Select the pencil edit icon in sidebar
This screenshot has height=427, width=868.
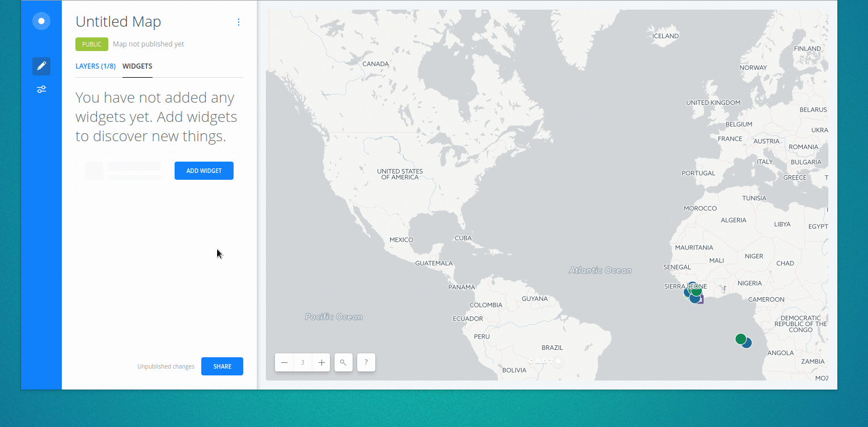41,66
